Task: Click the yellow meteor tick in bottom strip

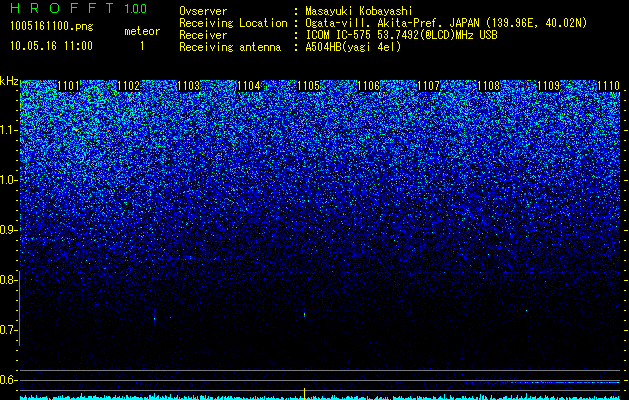Action: (x=304, y=394)
